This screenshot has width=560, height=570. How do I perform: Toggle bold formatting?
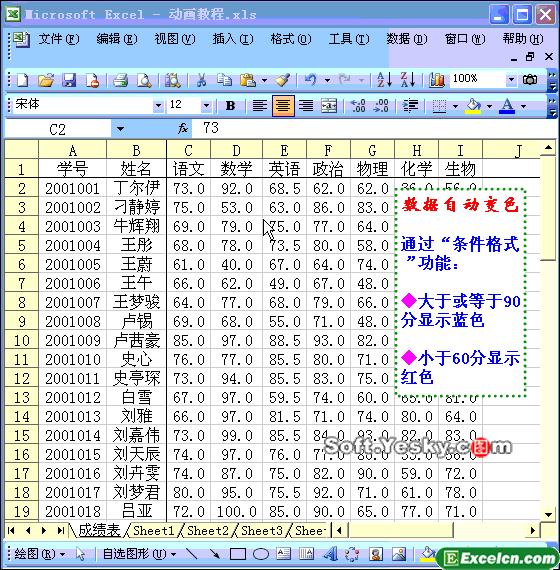tap(230, 106)
